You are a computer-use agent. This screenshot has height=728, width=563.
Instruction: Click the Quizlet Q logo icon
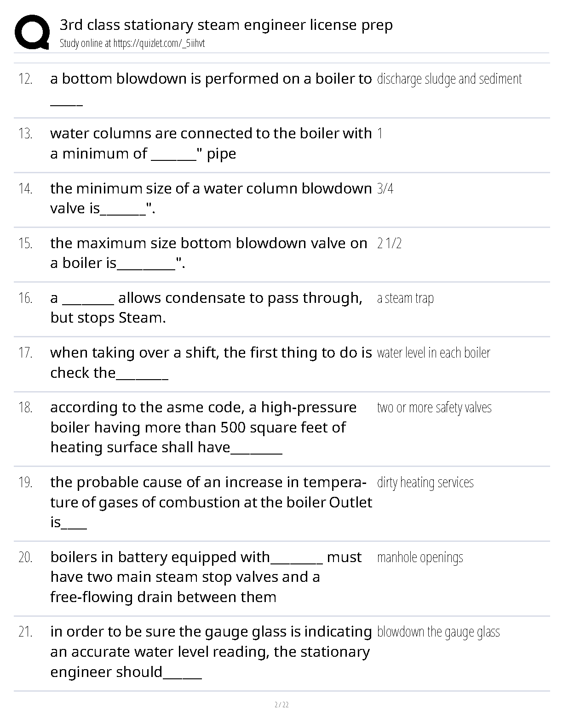pyautogui.click(x=32, y=32)
